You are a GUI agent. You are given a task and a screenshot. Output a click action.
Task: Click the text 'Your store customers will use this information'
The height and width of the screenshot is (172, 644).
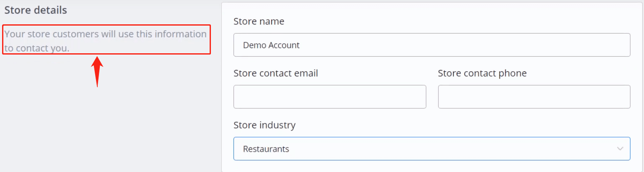(106, 34)
